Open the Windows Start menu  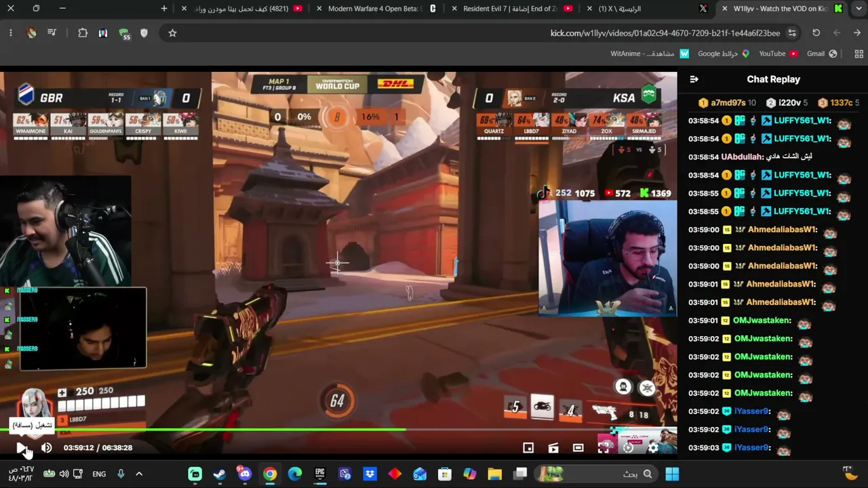coord(672,474)
